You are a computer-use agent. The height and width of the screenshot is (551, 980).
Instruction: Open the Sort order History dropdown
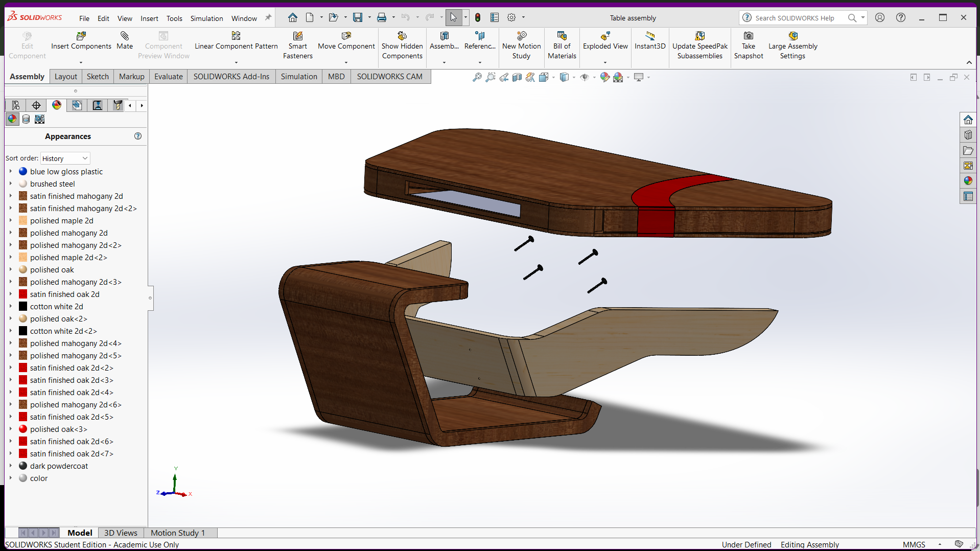[x=65, y=158]
